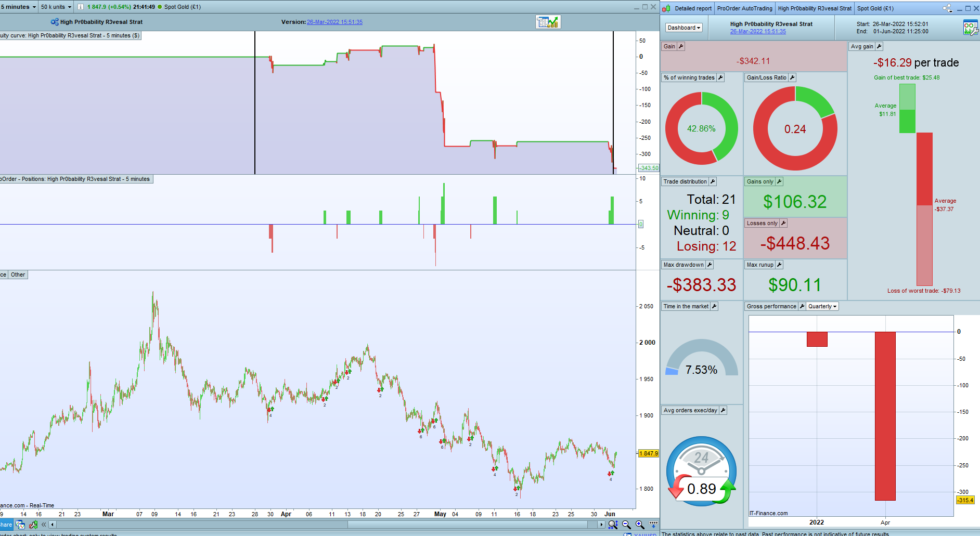
Task: Configure the % of winning trades wrench
Action: tap(720, 77)
